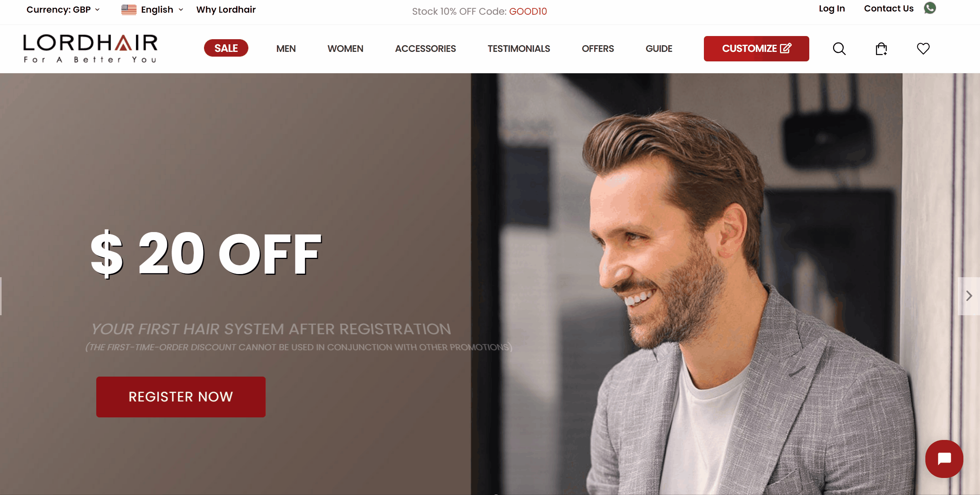Advance banner with the next slide arrow
Image resolution: width=980 pixels, height=495 pixels.
(x=969, y=296)
